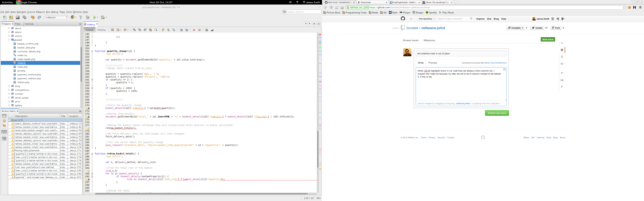The height and width of the screenshot is (201, 644).
Task: Open the <default> configuration dropdown
Action: pos(57,17)
